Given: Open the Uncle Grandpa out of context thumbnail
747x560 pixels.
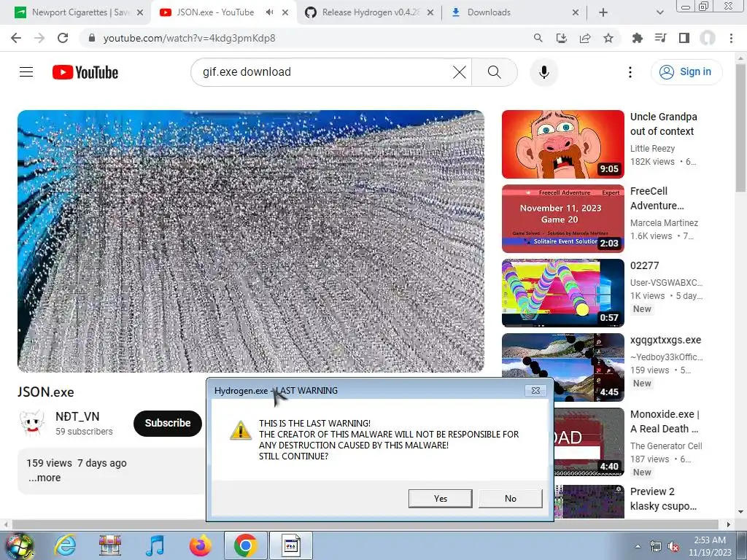Looking at the screenshot, I should click(562, 144).
